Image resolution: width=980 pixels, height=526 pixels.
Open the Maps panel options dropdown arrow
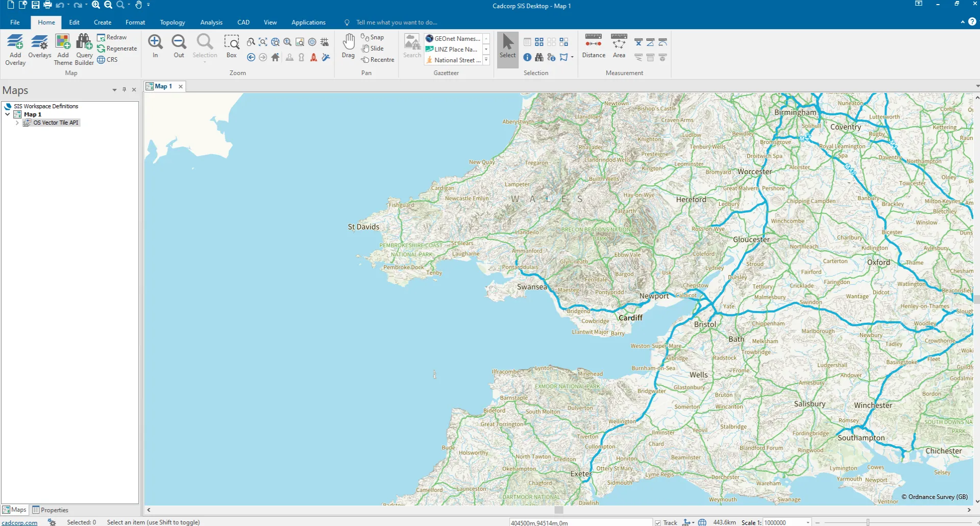point(114,90)
